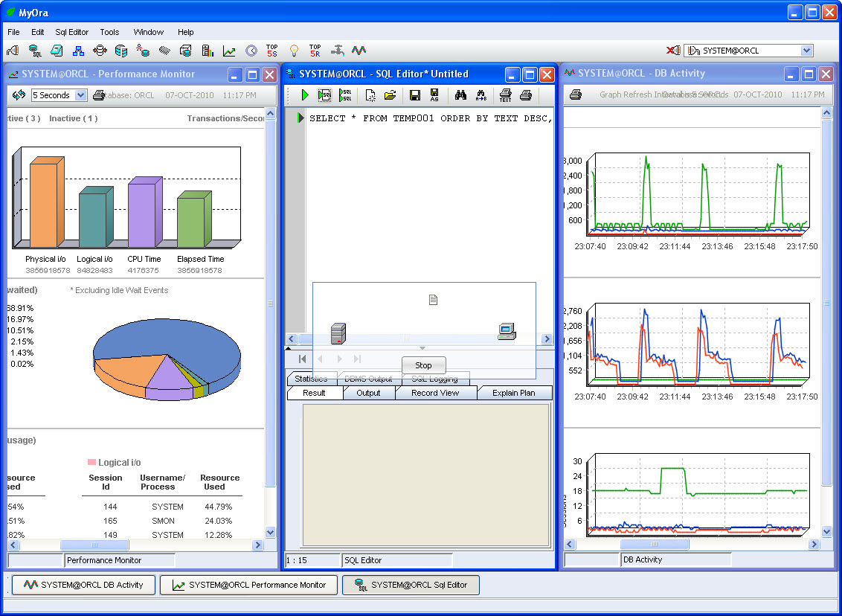This screenshot has width=842, height=616.
Task: Save the SQL script with floppy disk icon
Action: click(x=414, y=95)
